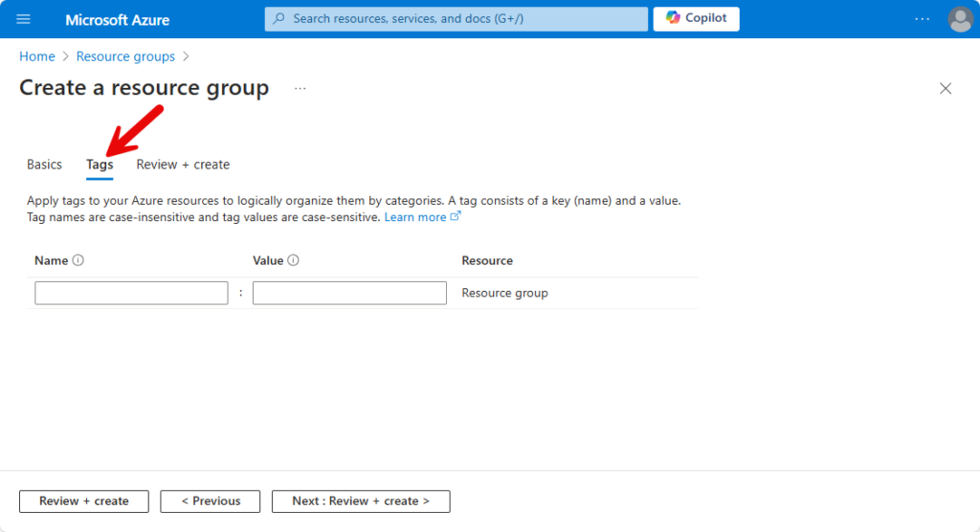Click the Copilot button

(x=697, y=19)
